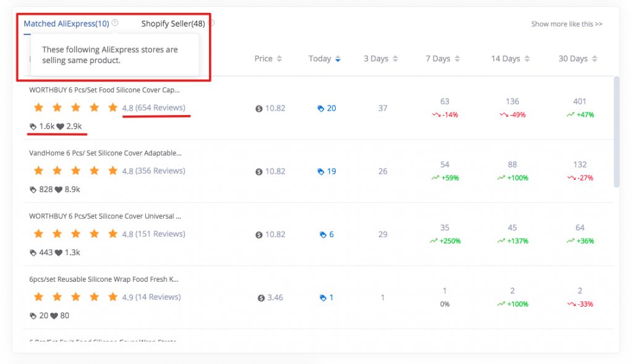Image resolution: width=633 pixels, height=364 pixels.
Task: Click the 7 Days value 54
Action: (x=444, y=164)
